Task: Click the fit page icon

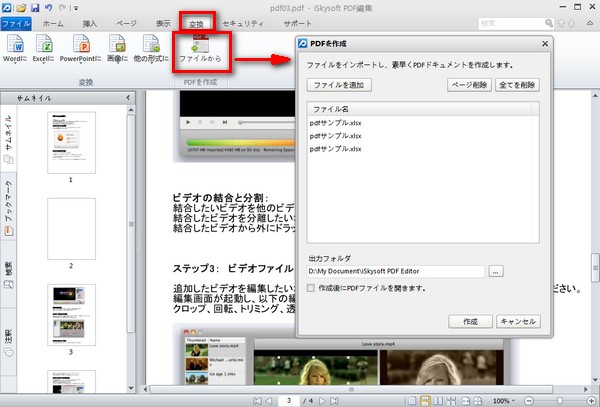Action: coord(478,400)
